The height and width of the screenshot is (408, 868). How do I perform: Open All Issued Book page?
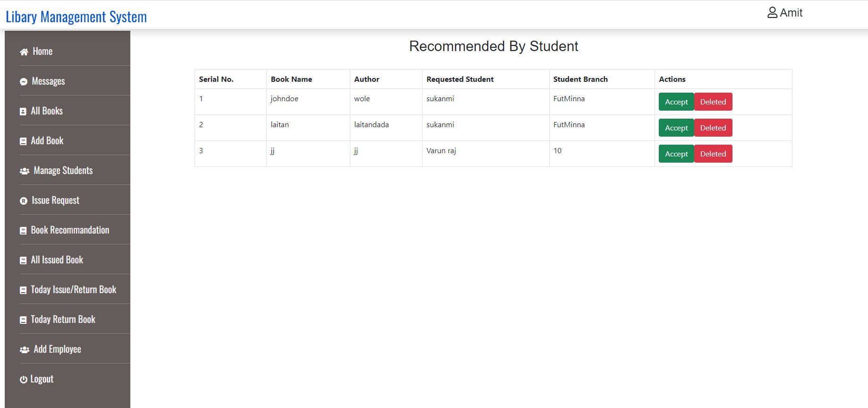coord(57,260)
